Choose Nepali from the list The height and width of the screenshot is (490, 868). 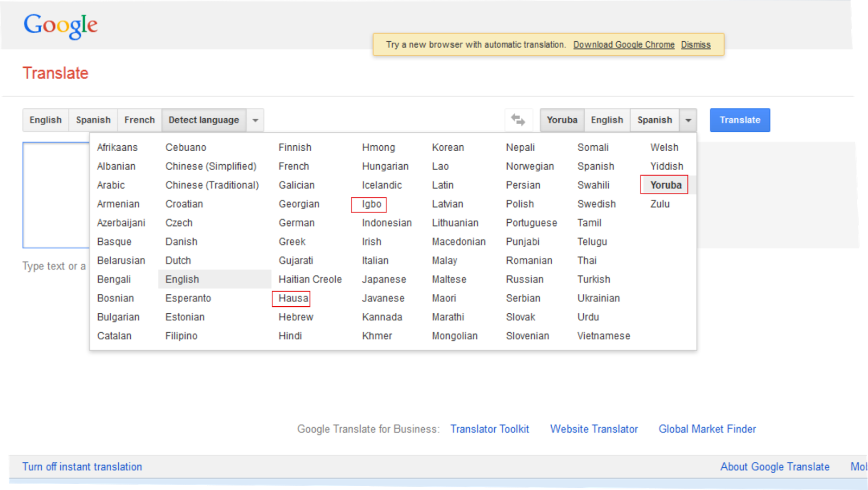(x=520, y=147)
